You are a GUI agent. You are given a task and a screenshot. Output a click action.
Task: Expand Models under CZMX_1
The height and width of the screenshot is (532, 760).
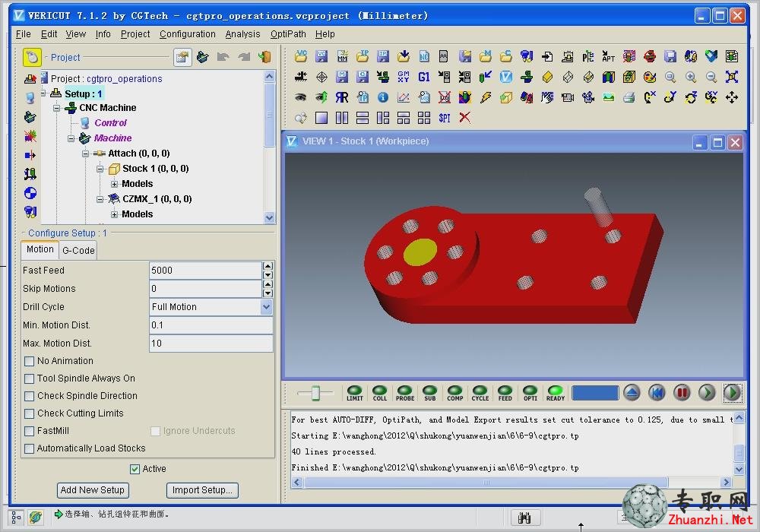115,214
